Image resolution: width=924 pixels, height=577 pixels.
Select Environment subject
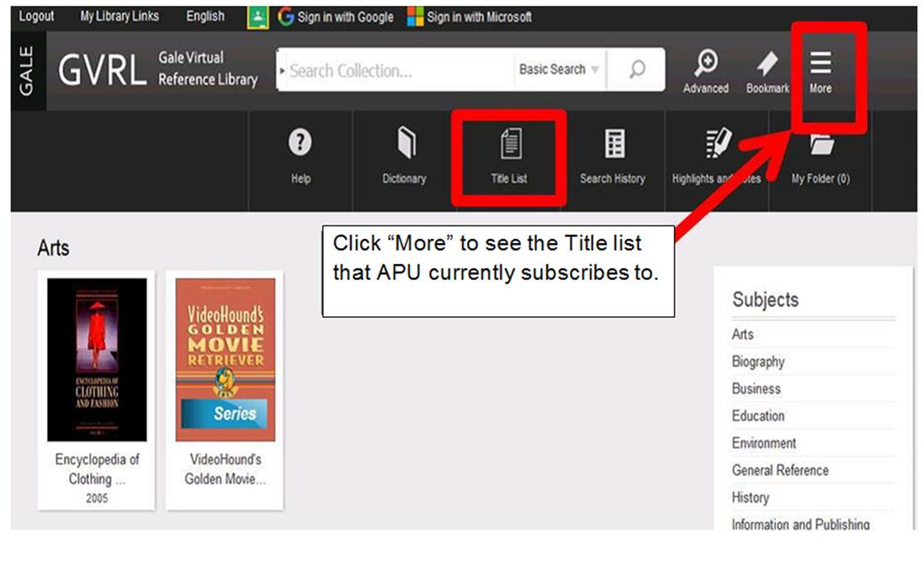(764, 442)
